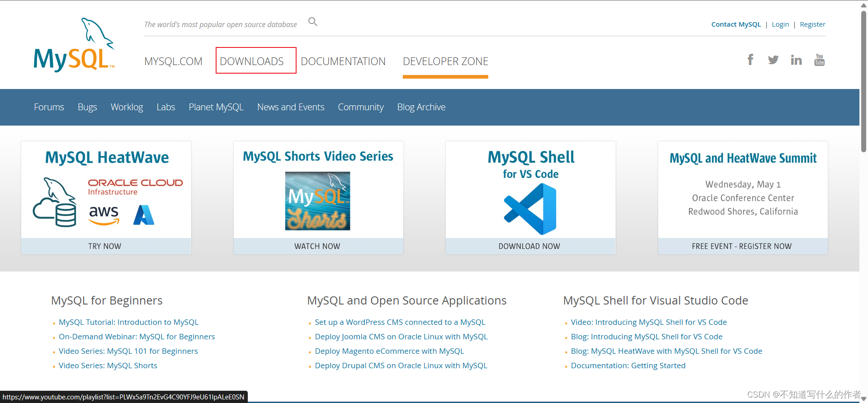
Task: Open Blog Archive menu item
Action: pos(421,107)
